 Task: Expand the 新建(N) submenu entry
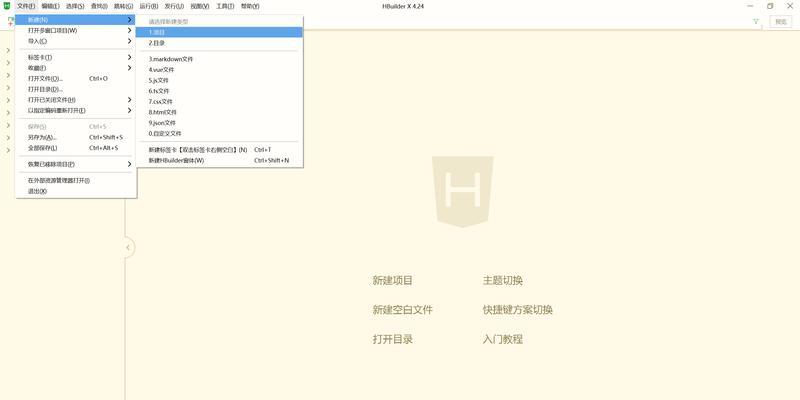(x=76, y=19)
